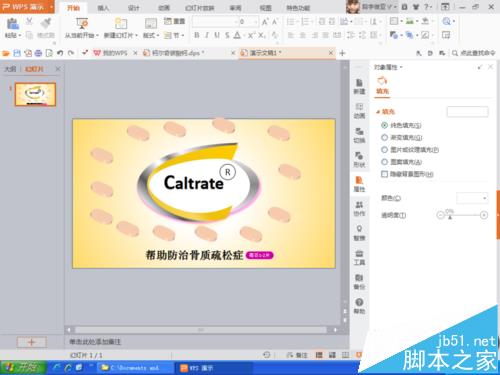
Task: Open the font size dropdown
Action: click(255, 22)
